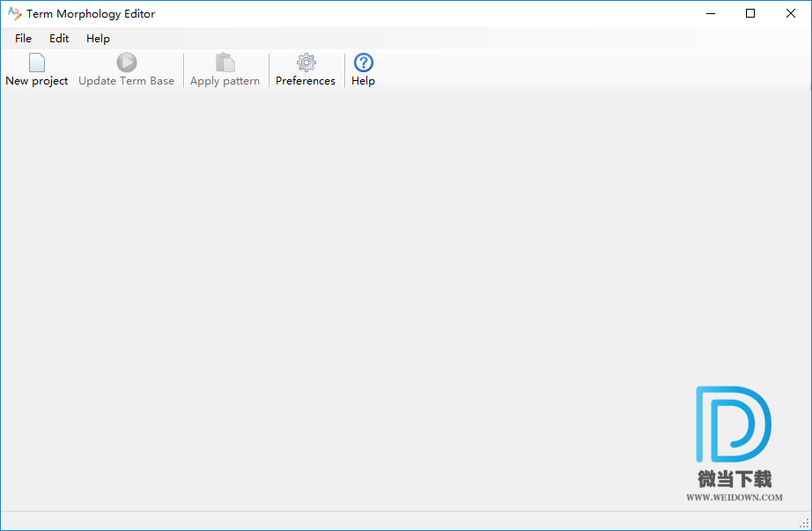Image resolution: width=812 pixels, height=531 pixels.
Task: Minimize the Term Morphology Editor window
Action: tap(711, 13)
